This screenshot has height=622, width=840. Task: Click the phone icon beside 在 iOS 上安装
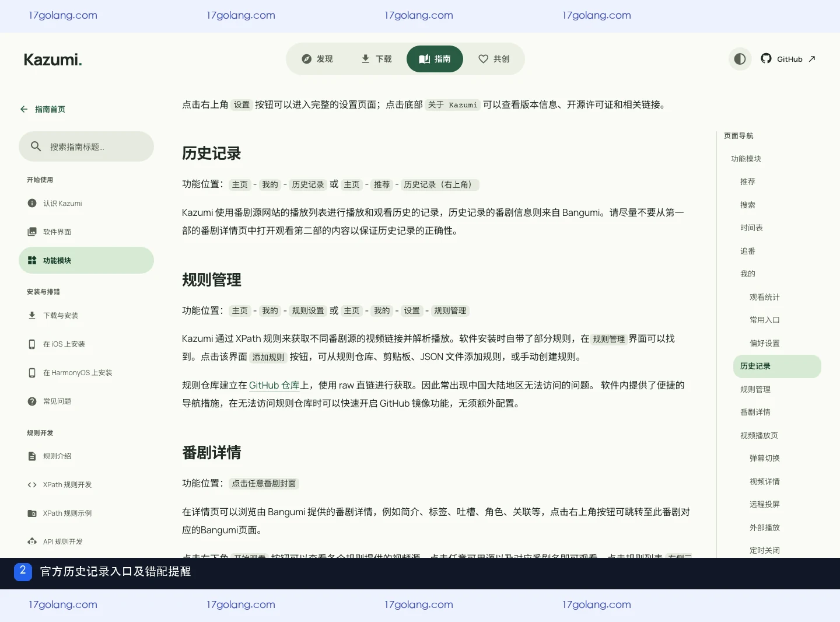coord(32,344)
